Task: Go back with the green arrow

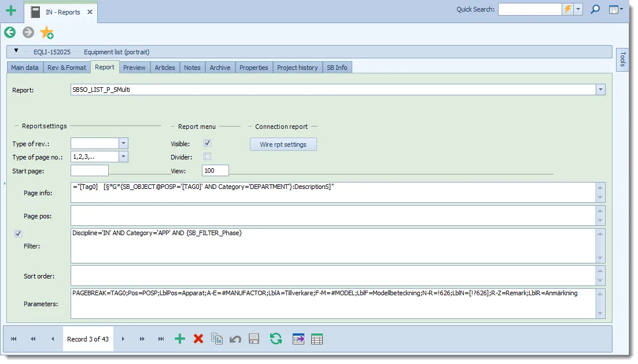Action: point(10,32)
